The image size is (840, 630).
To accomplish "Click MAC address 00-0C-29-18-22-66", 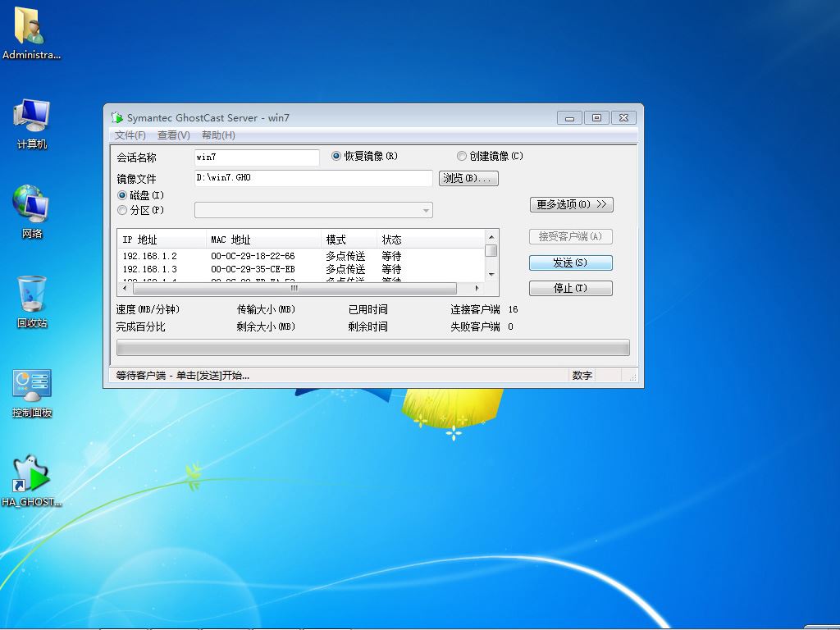I will (x=253, y=256).
